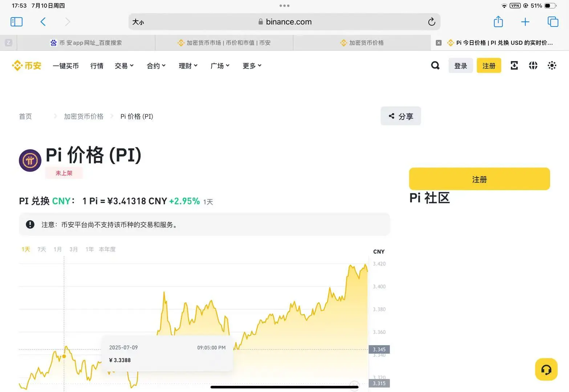
Task: Expand the 交易 dropdown menu
Action: pos(124,66)
